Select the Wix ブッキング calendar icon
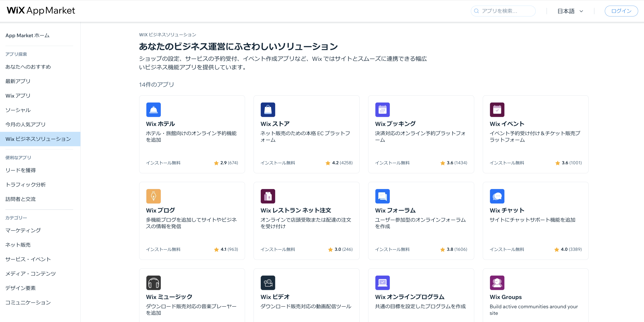Viewport: 644px width, 322px height. point(383,110)
